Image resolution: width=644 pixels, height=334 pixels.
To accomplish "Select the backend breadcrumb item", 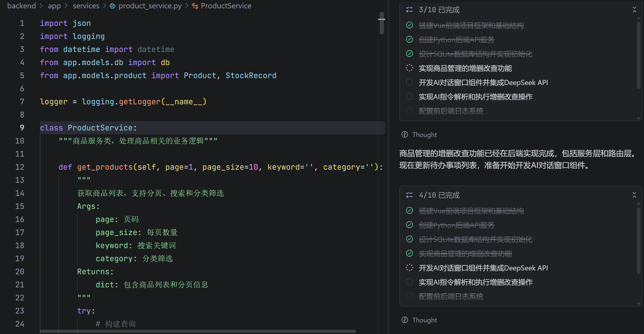I will point(21,6).
